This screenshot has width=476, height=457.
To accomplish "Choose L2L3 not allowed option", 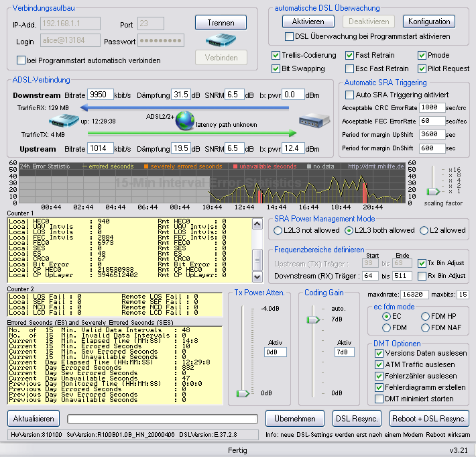I will 278,230.
